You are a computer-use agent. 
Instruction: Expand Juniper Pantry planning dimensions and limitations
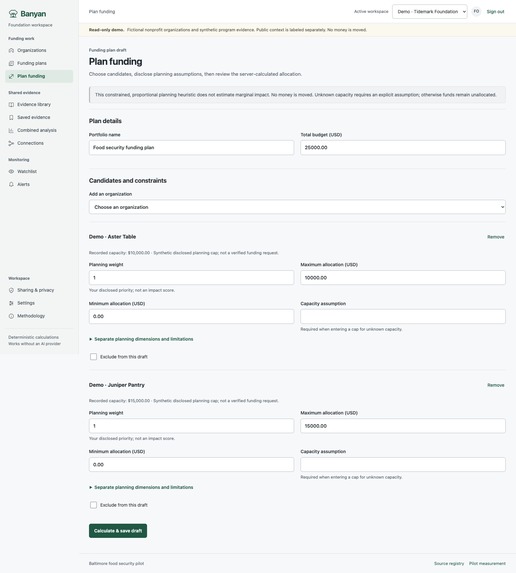[141, 487]
